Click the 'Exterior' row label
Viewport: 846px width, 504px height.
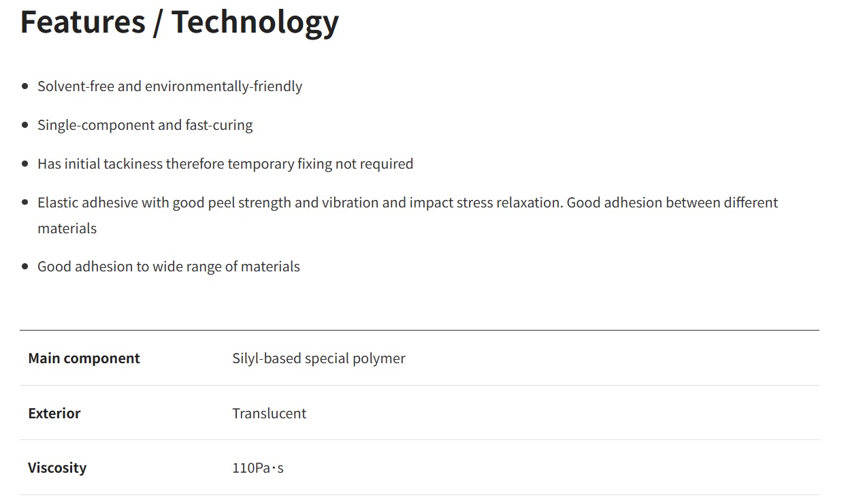(x=54, y=414)
